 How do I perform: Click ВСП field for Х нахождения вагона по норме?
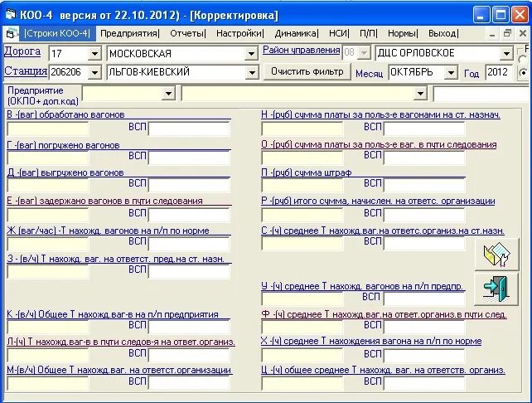pos(424,356)
